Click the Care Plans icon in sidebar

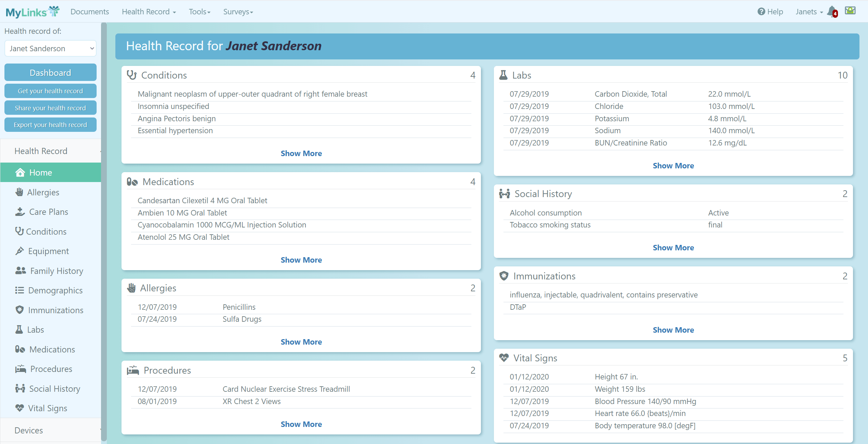(20, 212)
